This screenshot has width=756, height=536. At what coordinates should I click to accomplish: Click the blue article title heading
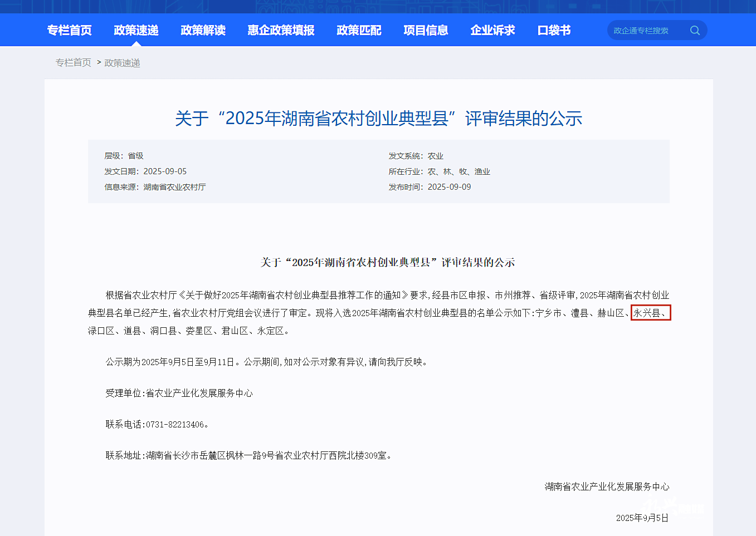378,119
